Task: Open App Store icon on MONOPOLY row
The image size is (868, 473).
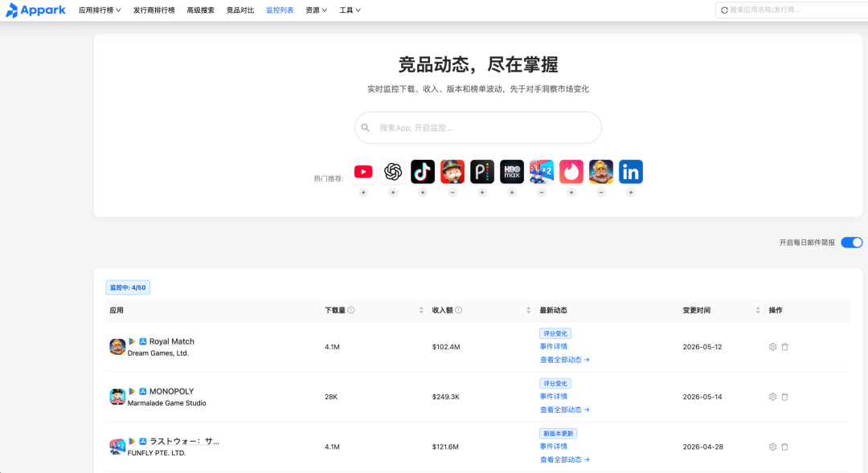Action: (x=143, y=391)
